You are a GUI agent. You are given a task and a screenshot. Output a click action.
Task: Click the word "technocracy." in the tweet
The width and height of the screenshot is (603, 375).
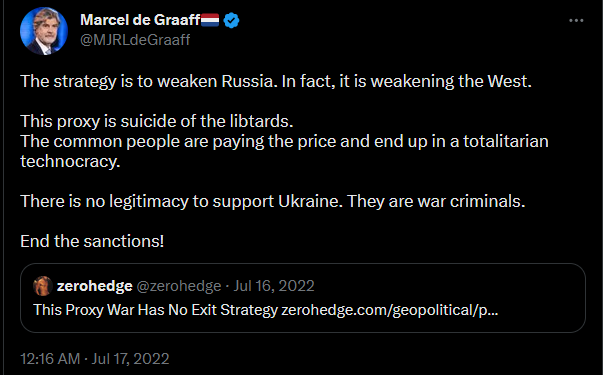tap(70, 161)
